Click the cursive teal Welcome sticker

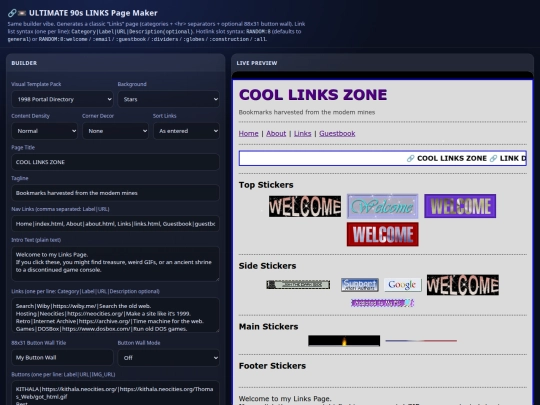tap(382, 206)
